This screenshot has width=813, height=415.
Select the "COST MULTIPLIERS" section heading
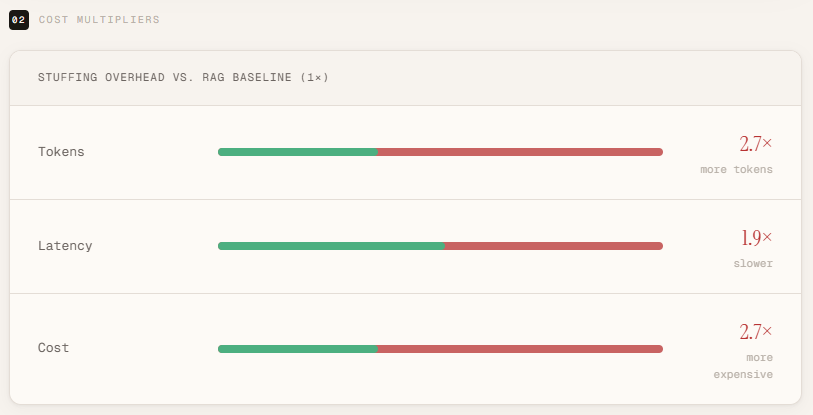98,20
